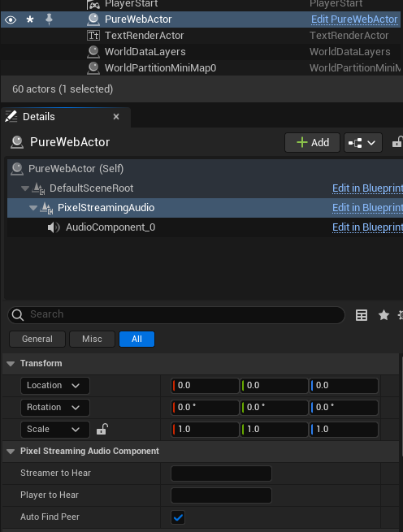
Task: Edit DefaultSceneRoot in Blueprint link
Action: pos(367,188)
